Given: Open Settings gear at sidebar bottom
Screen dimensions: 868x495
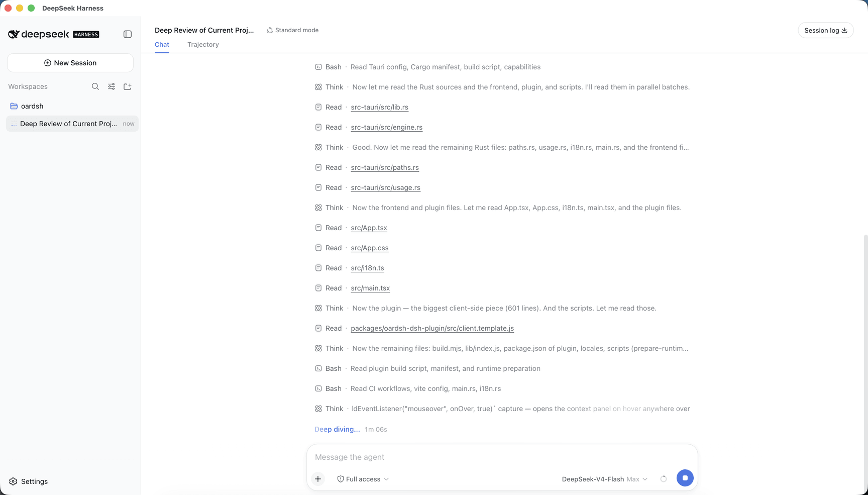Looking at the screenshot, I should coord(13,481).
